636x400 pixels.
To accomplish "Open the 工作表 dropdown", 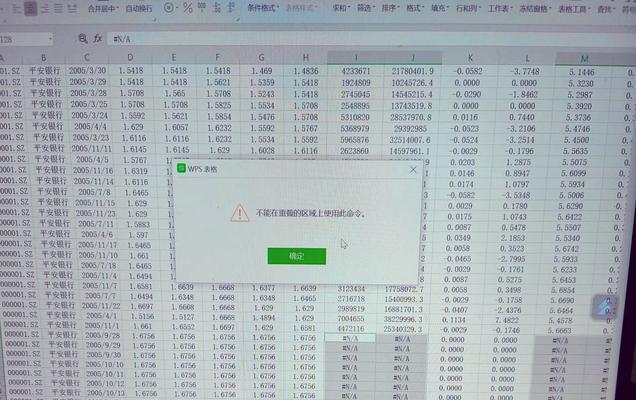I will [500, 8].
